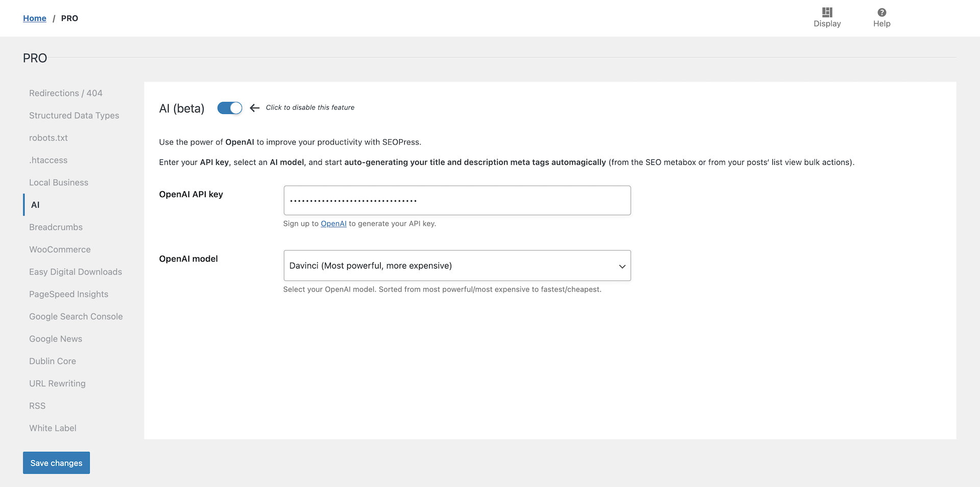This screenshot has width=980, height=487.
Task: Go to Home breadcrumb link
Action: [35, 18]
